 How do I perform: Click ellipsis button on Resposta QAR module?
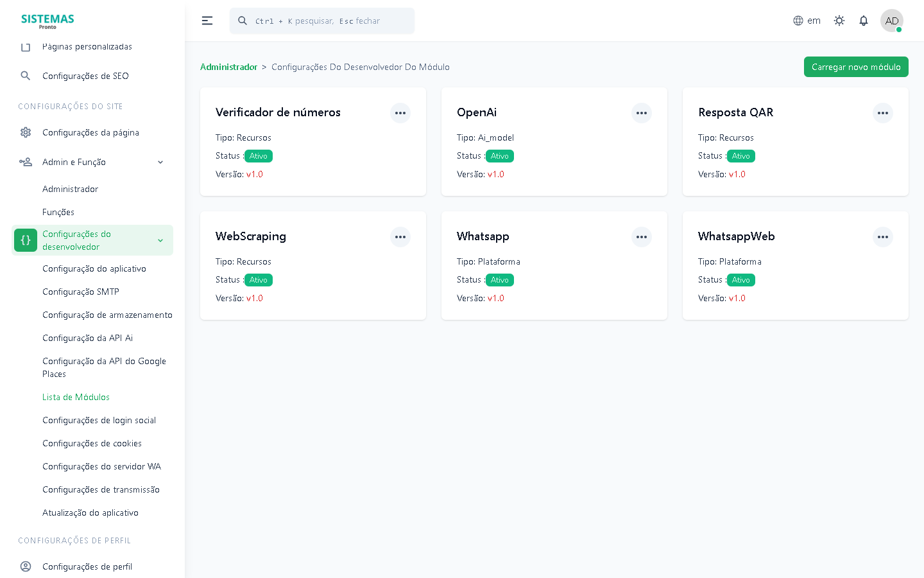pos(883,113)
